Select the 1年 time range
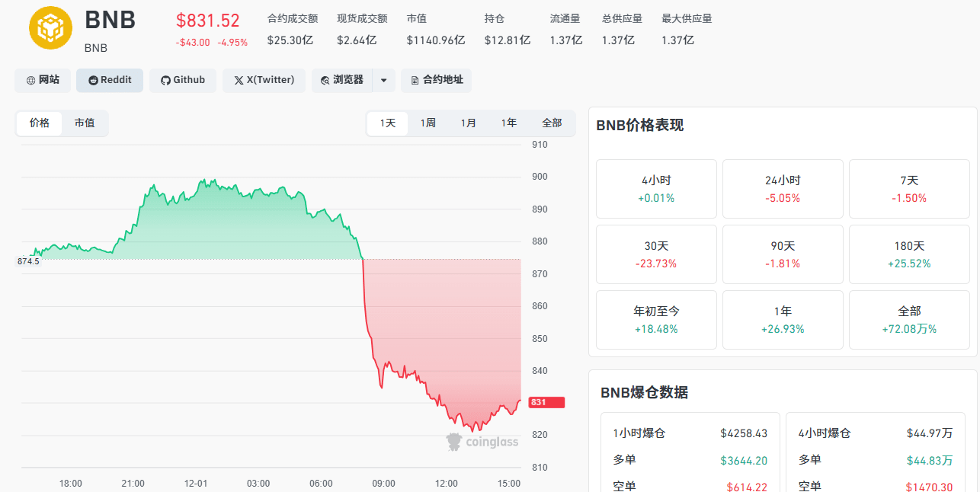The image size is (980, 492). (x=509, y=123)
